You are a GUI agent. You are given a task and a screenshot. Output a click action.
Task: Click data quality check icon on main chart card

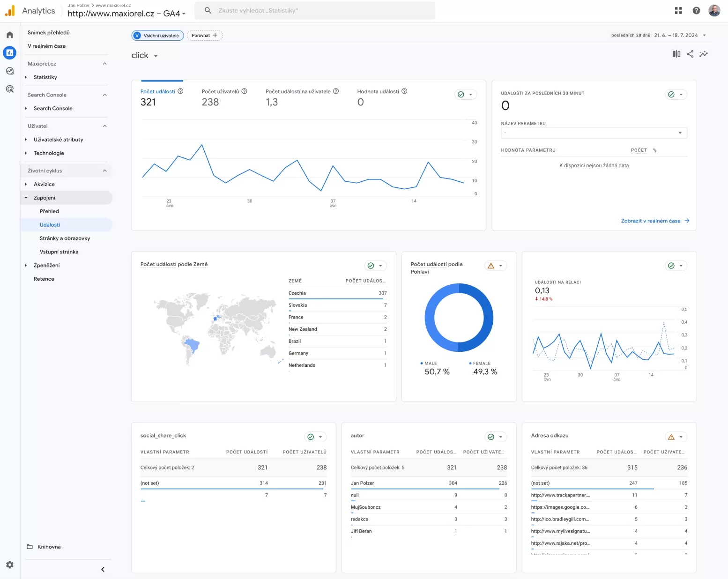point(461,95)
